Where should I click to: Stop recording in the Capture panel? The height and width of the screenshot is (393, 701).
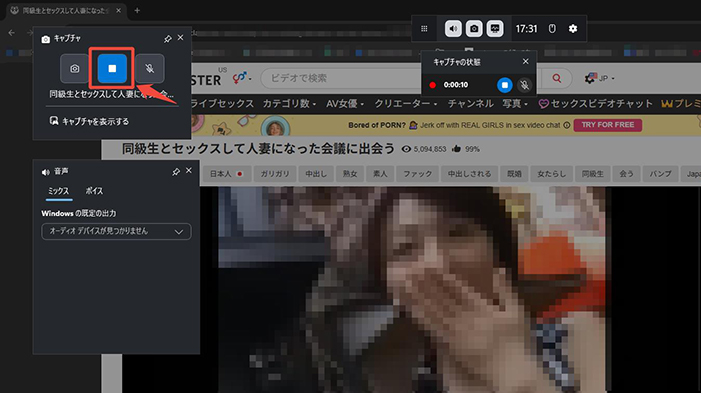click(112, 68)
